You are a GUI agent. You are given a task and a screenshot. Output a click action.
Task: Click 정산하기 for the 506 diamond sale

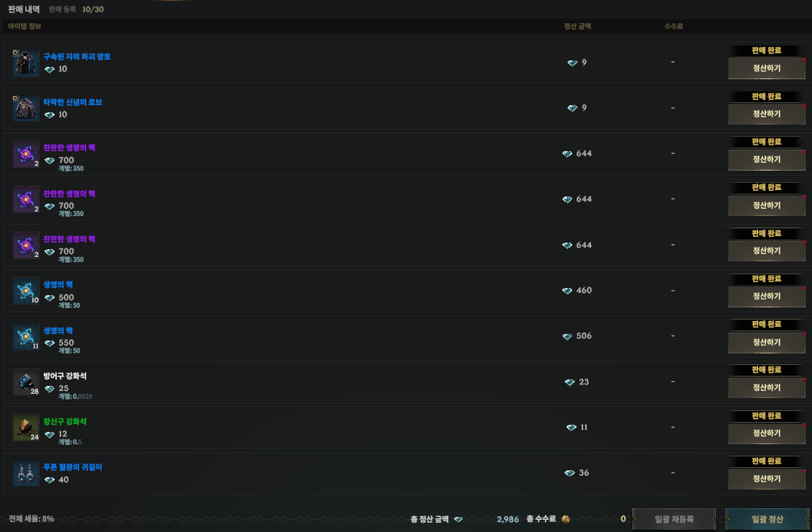pyautogui.click(x=767, y=342)
